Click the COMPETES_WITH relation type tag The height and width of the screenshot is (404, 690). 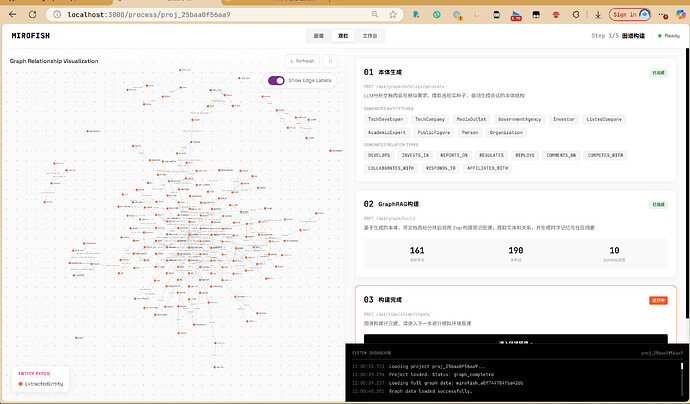[x=606, y=155]
